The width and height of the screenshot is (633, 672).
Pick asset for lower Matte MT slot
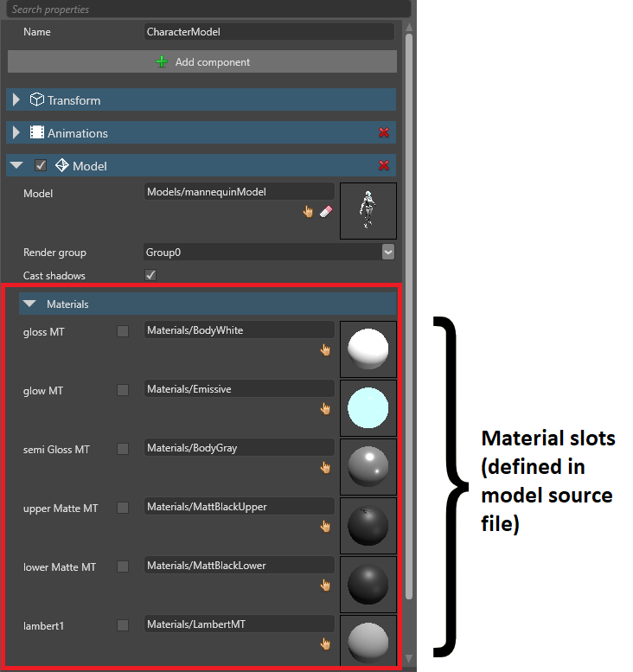click(326, 585)
